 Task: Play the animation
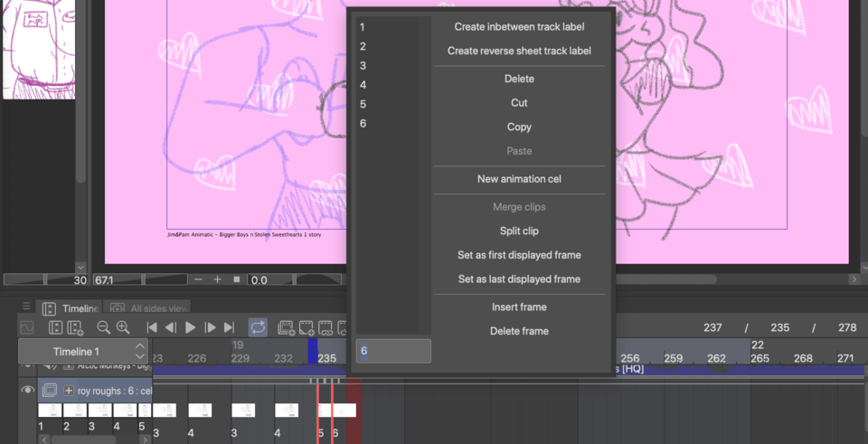pyautogui.click(x=190, y=327)
